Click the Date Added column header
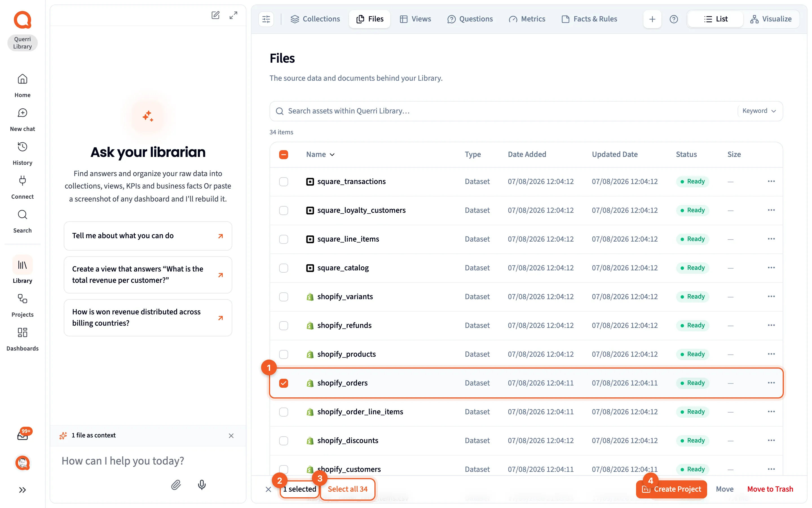The image size is (812, 508). pyautogui.click(x=527, y=155)
